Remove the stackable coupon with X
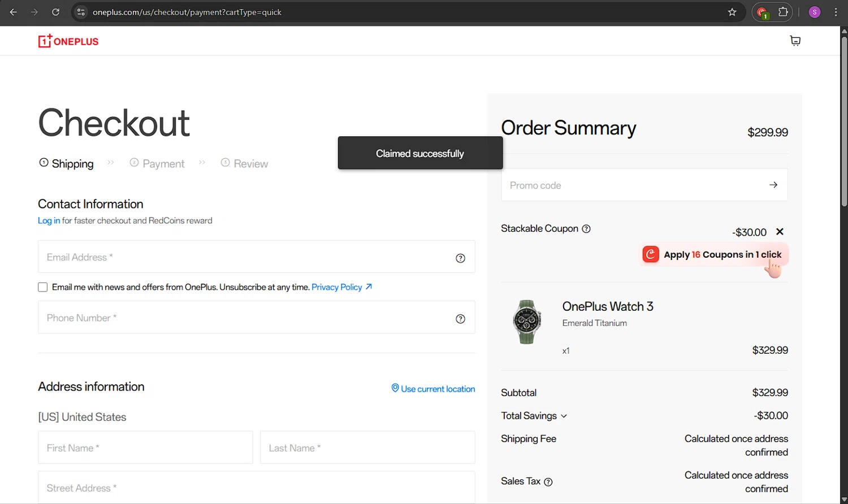Image resolution: width=848 pixels, height=504 pixels. tap(780, 232)
